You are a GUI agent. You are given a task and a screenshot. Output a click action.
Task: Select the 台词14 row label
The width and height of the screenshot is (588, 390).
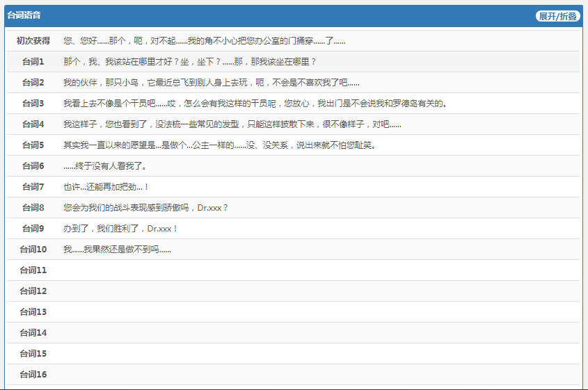pyautogui.click(x=33, y=333)
